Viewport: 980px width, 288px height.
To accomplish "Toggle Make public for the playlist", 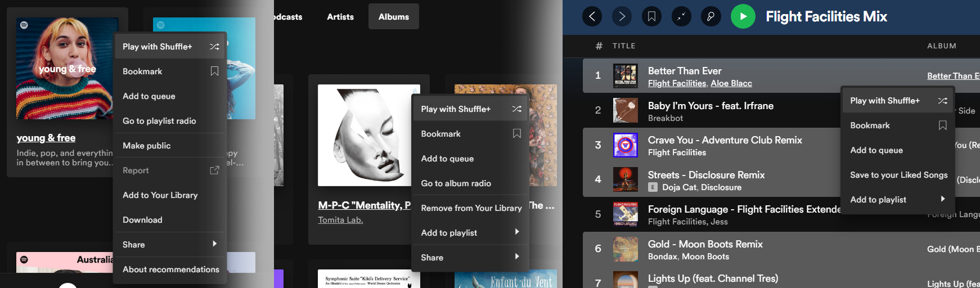I will [x=147, y=146].
